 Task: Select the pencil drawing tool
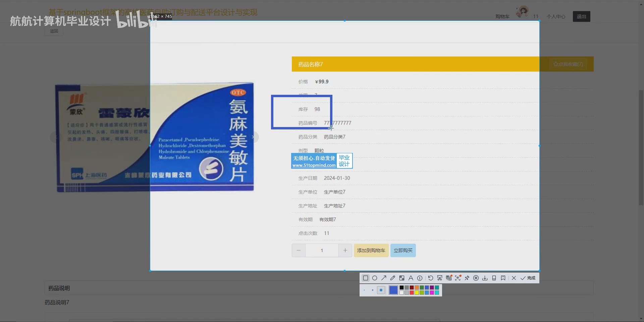point(393,278)
